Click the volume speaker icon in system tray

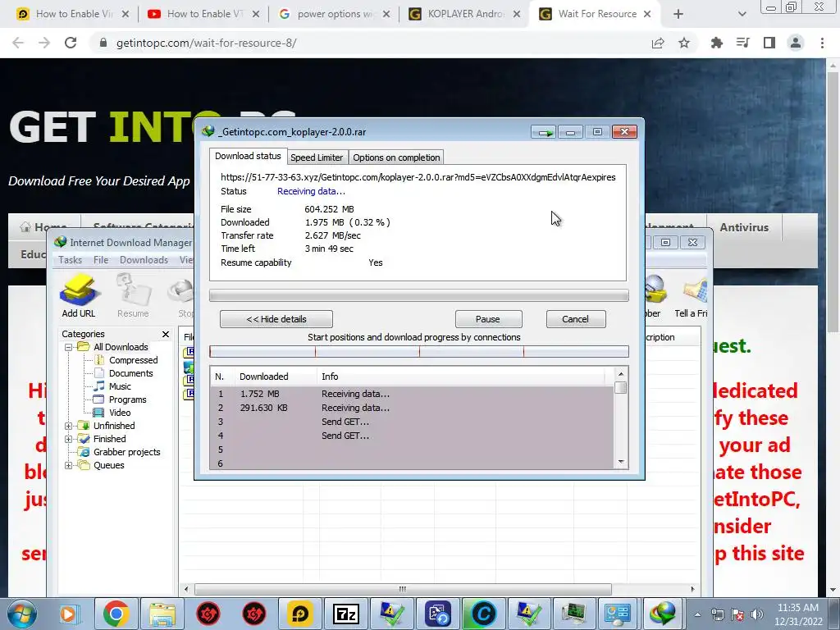[x=757, y=614]
